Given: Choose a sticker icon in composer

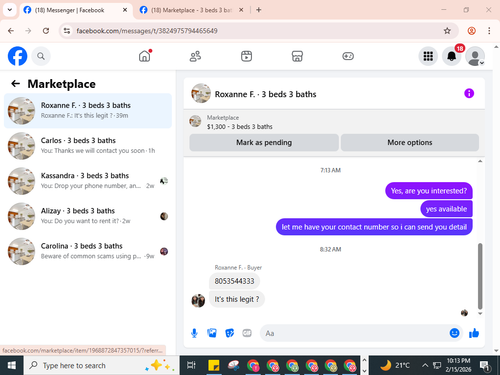Looking at the screenshot, I should (229, 333).
